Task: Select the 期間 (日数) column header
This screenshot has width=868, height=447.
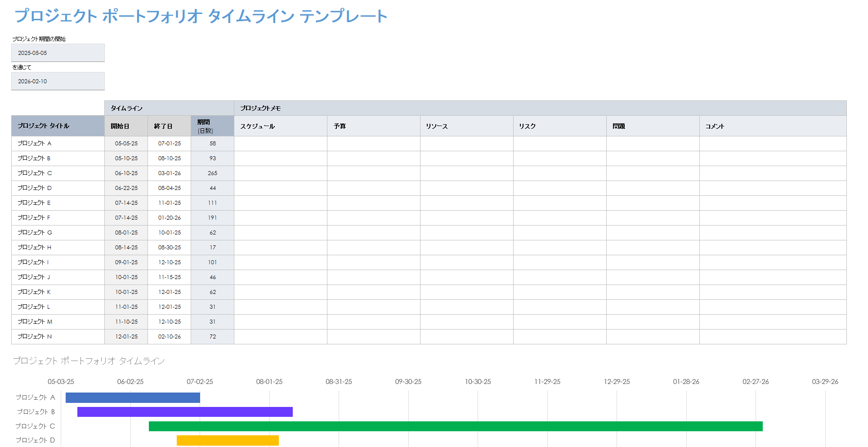Action: tap(212, 126)
